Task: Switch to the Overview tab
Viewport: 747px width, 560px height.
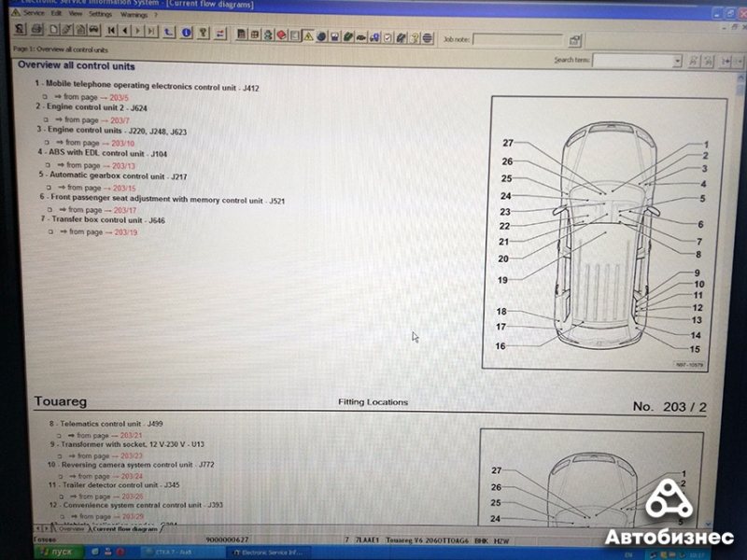Action: pos(72,529)
